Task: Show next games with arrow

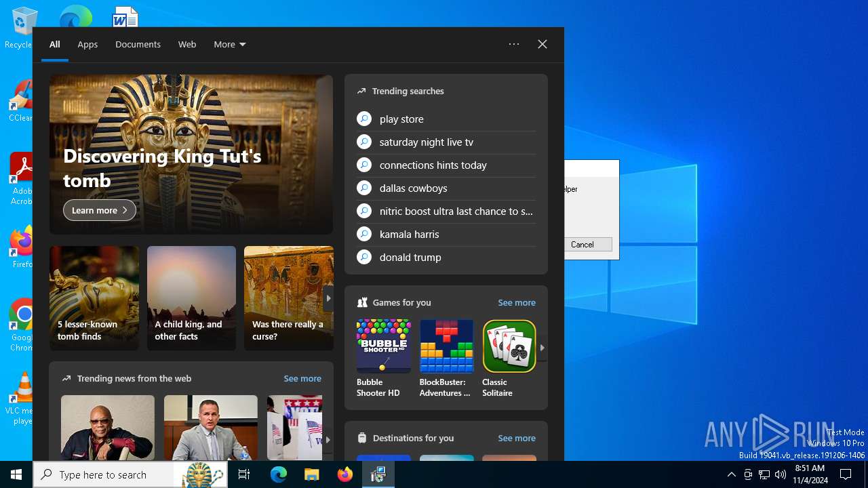Action: (x=542, y=348)
